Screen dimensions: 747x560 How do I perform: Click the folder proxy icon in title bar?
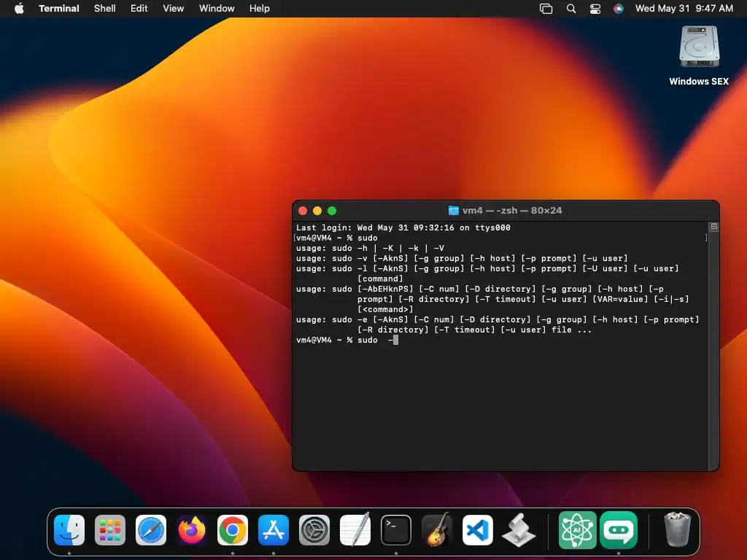point(454,211)
